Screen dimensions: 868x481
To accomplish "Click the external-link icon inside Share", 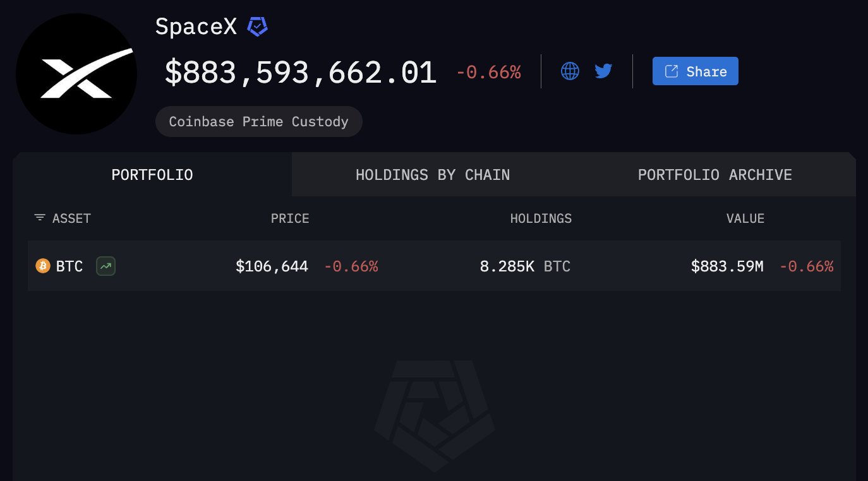I will point(672,71).
